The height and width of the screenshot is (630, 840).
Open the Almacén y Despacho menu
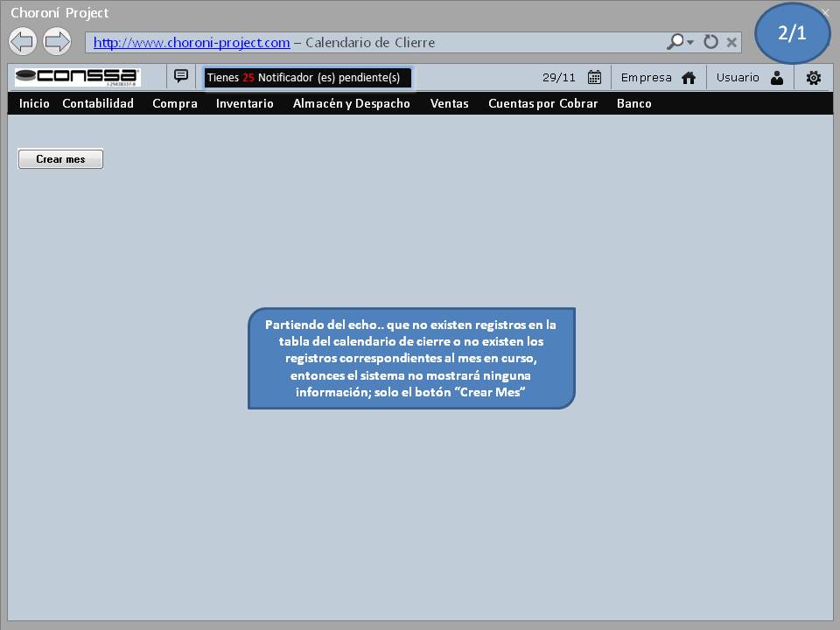tap(352, 103)
